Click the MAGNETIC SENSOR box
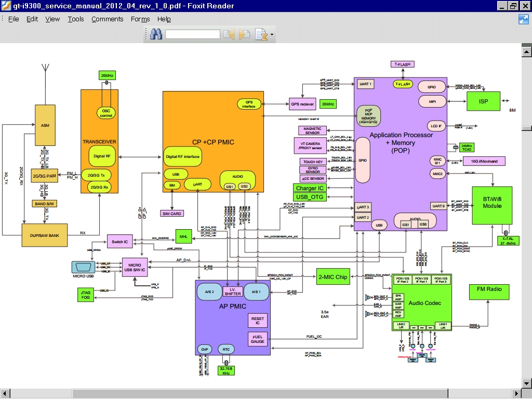The height and width of the screenshot is (399, 532). tap(312, 130)
